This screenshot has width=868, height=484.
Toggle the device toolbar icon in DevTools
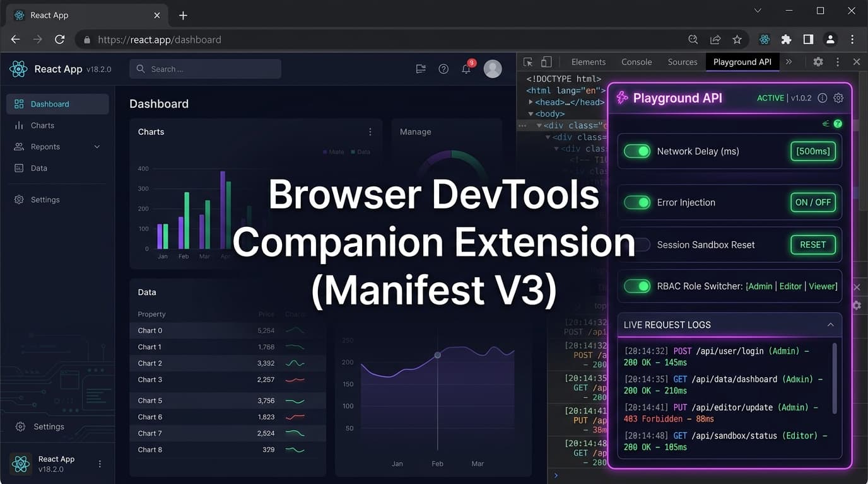[546, 62]
